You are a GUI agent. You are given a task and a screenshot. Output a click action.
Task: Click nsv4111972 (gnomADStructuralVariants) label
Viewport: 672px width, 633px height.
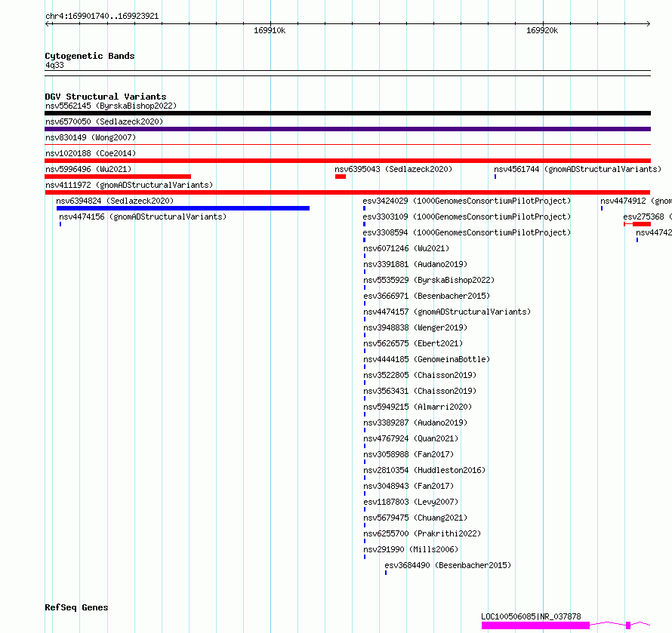(129, 185)
